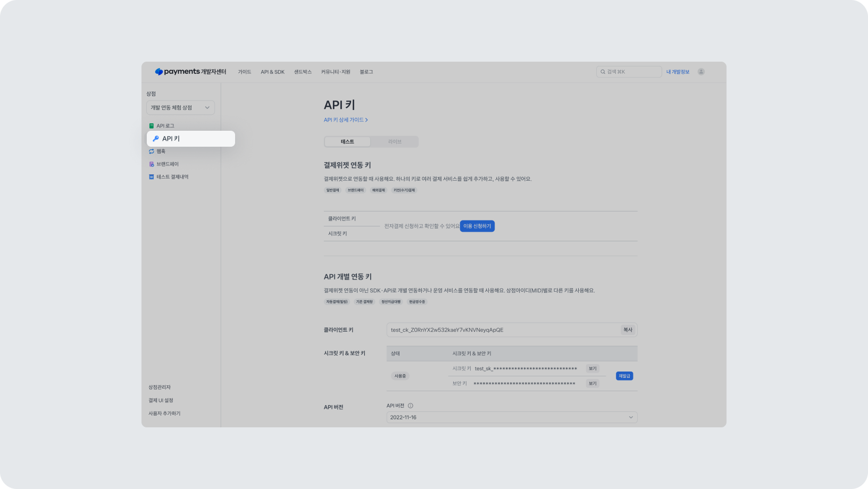The image size is (868, 489).
Task: Click the 정산지급대행 tag
Action: tap(391, 301)
